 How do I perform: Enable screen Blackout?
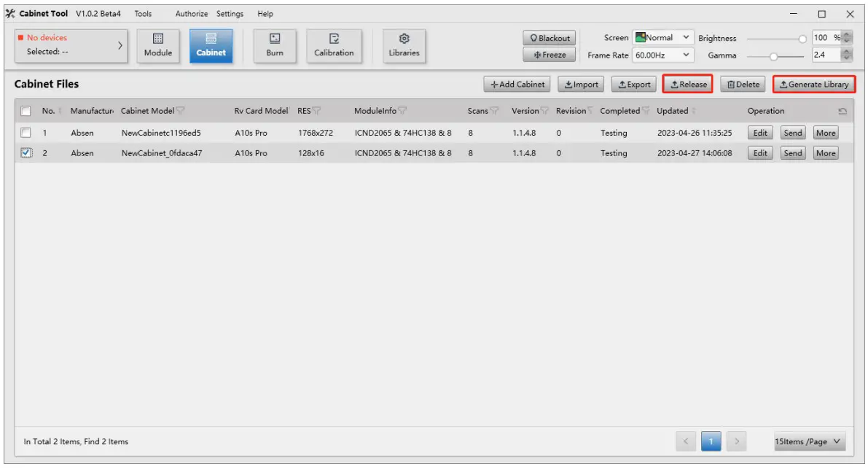[549, 38]
